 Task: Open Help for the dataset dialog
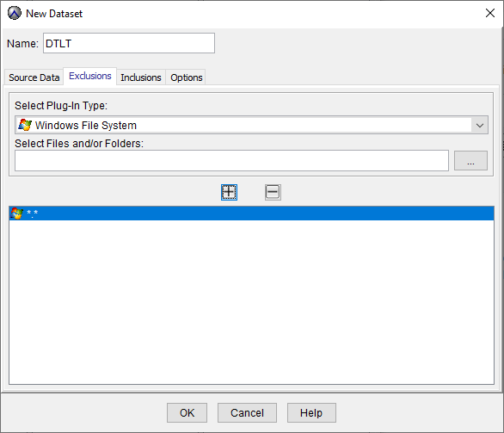(x=311, y=412)
